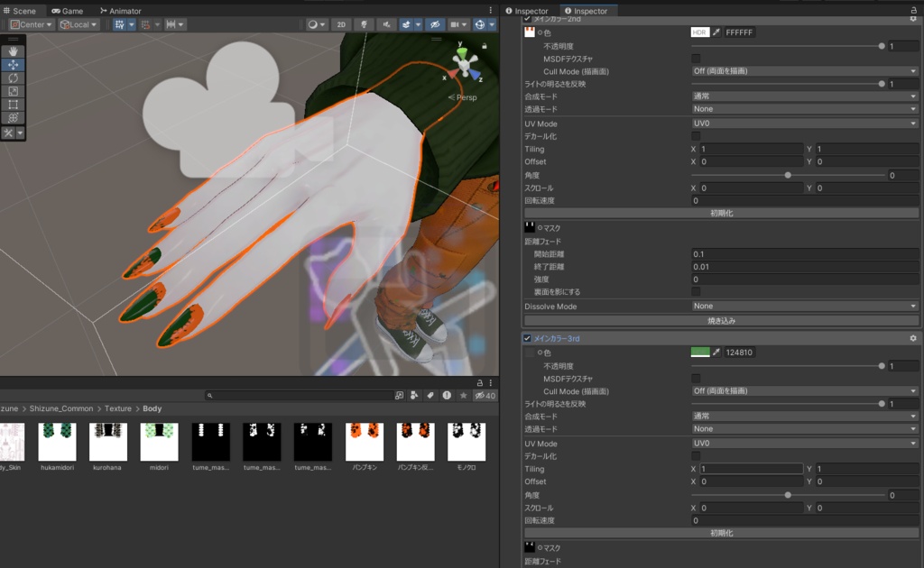The height and width of the screenshot is (568, 924).
Task: Click the favorites star icon
Action: (463, 396)
